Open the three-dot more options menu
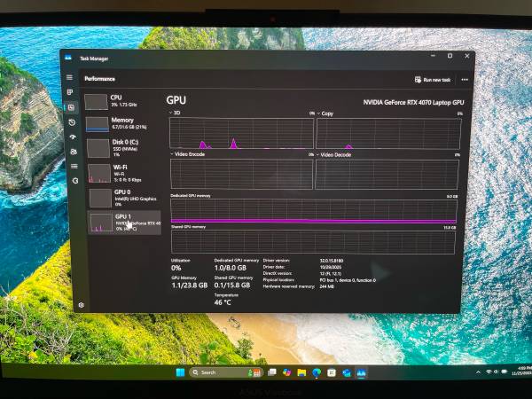Viewport: 532px width, 399px height. tap(464, 80)
